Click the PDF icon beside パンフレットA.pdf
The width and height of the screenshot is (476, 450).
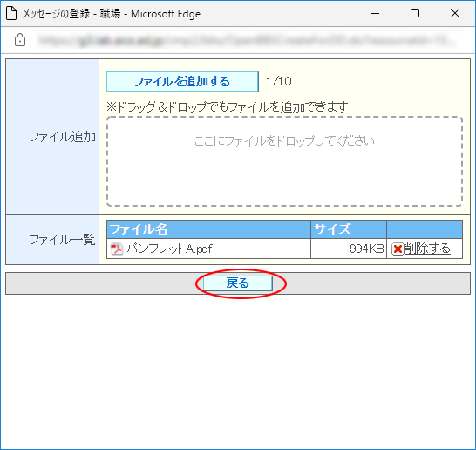click(x=117, y=249)
